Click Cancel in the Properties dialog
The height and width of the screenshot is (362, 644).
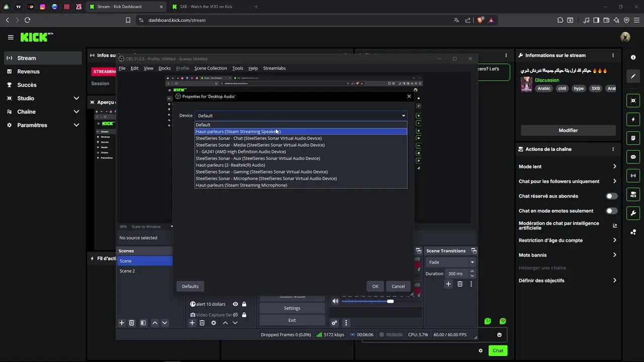point(398,287)
